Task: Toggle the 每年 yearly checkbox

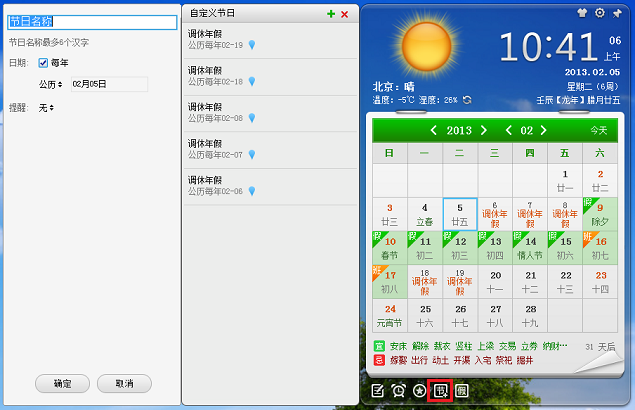Action: point(43,63)
